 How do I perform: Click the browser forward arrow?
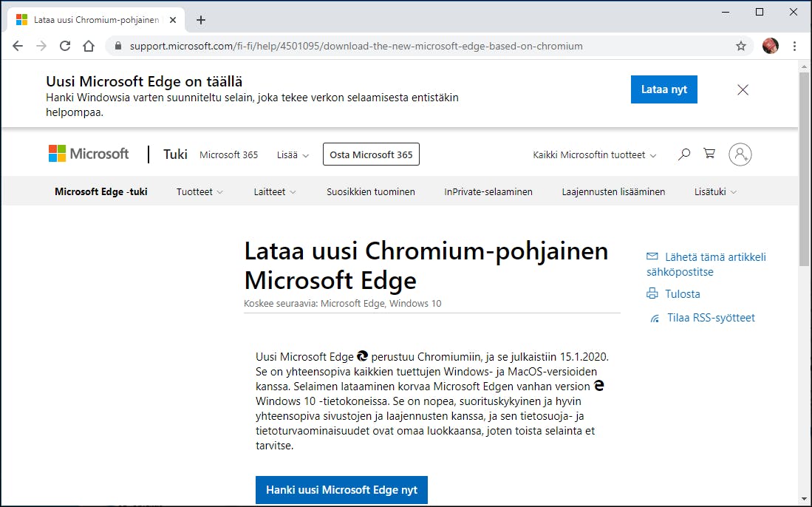tap(41, 46)
